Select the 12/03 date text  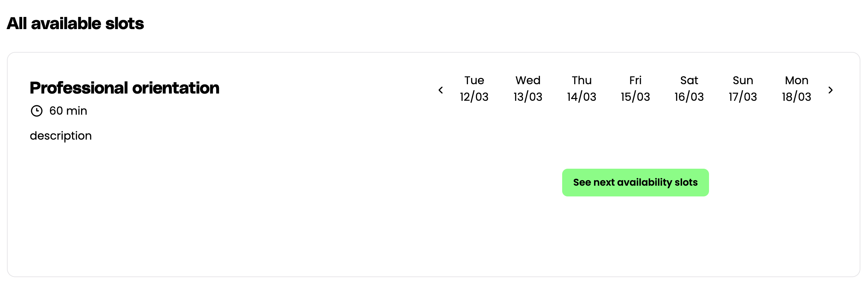click(474, 97)
